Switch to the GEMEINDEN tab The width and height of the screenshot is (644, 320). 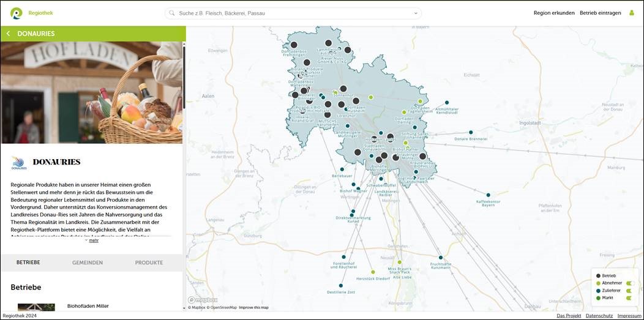click(88, 262)
